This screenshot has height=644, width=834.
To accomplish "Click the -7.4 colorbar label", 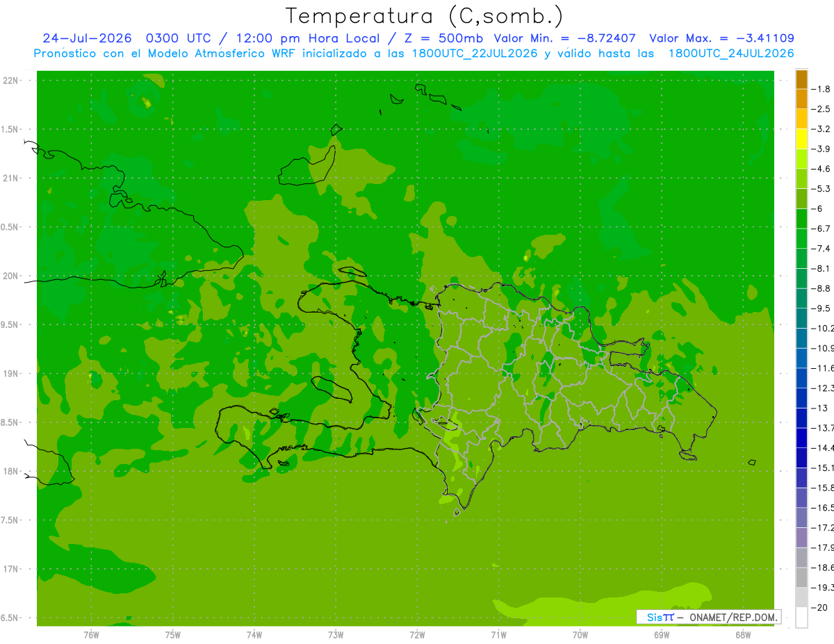I will point(820,249).
